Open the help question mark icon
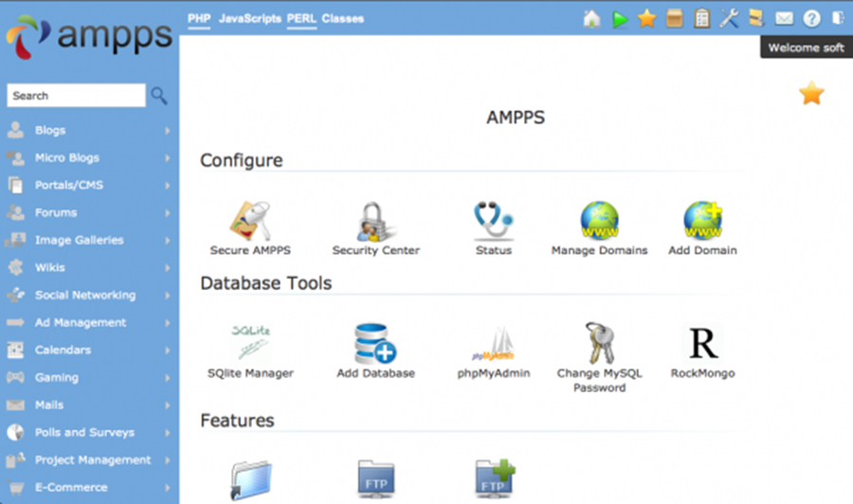Image resolution: width=853 pixels, height=504 pixels. click(811, 19)
